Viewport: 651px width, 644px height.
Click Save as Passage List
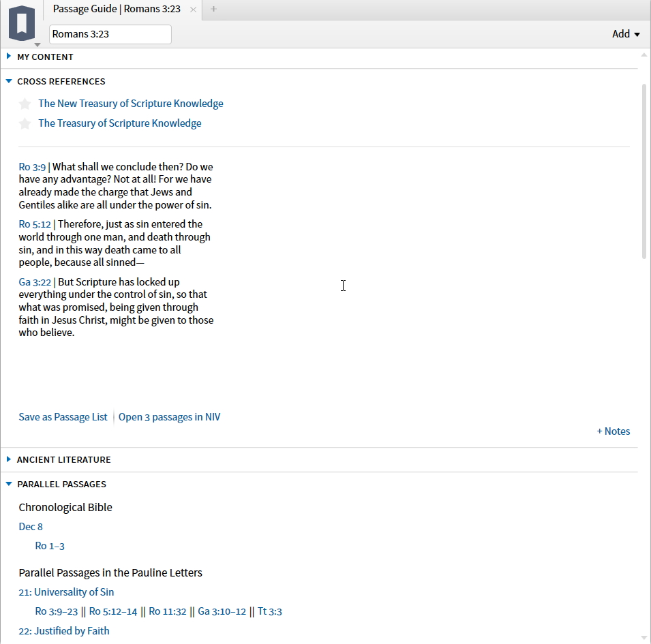tap(63, 417)
